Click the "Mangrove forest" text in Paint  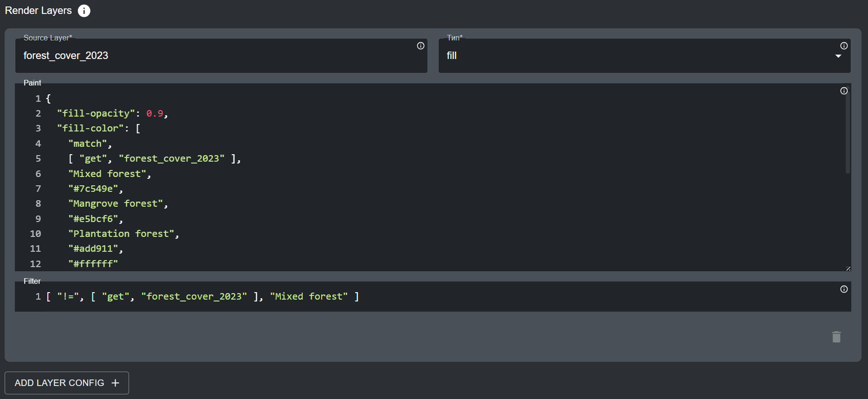pos(116,204)
